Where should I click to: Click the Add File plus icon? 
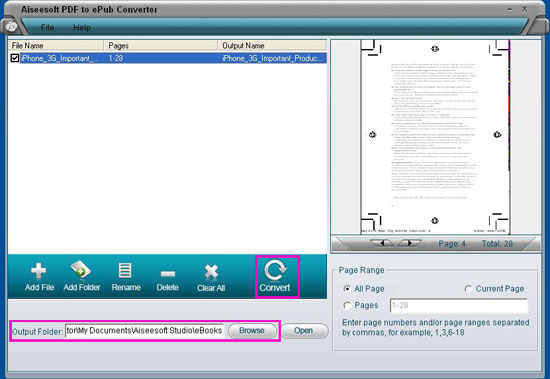point(39,271)
